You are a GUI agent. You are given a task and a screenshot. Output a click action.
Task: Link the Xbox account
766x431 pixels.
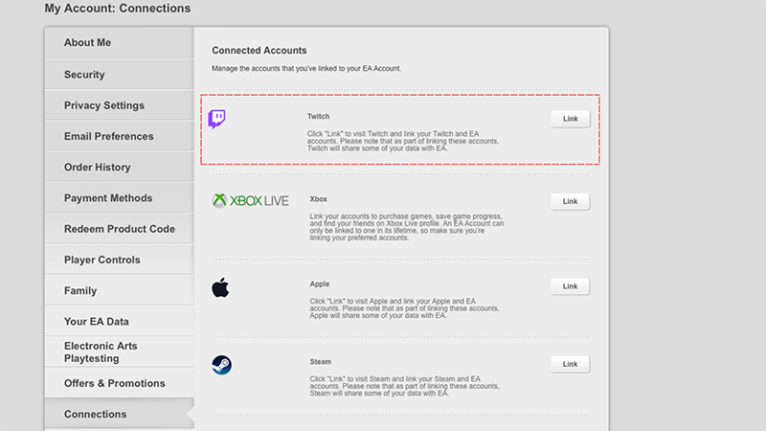tap(570, 201)
